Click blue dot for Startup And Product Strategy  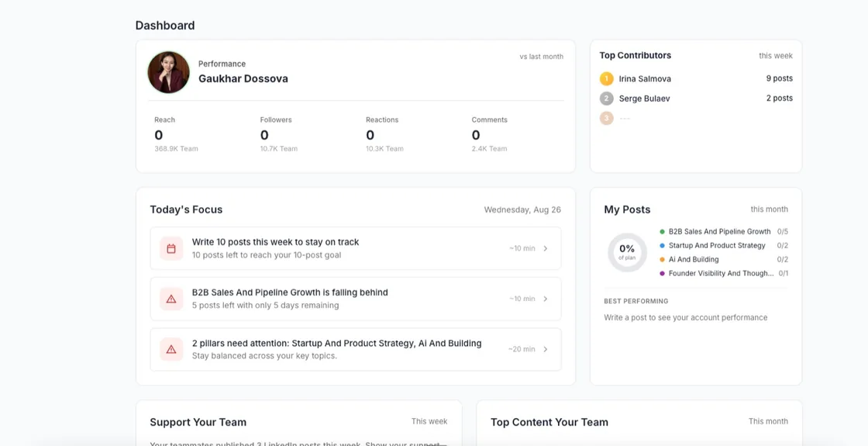tap(662, 245)
